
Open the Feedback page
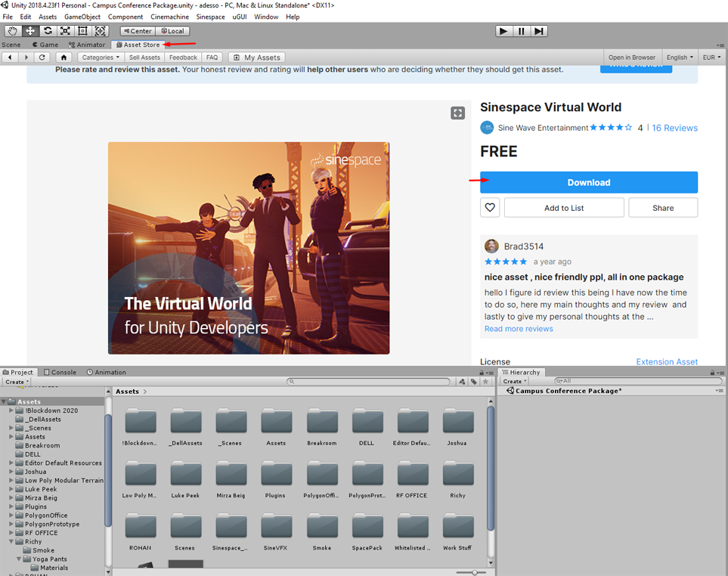(183, 57)
